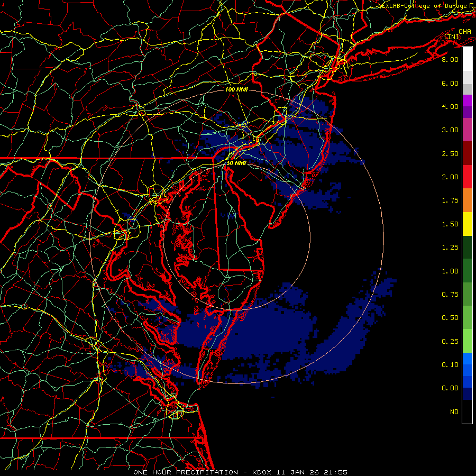This screenshot has width=476, height=476.
Task: Click the 100 NMI range ring label
Action: (236, 89)
